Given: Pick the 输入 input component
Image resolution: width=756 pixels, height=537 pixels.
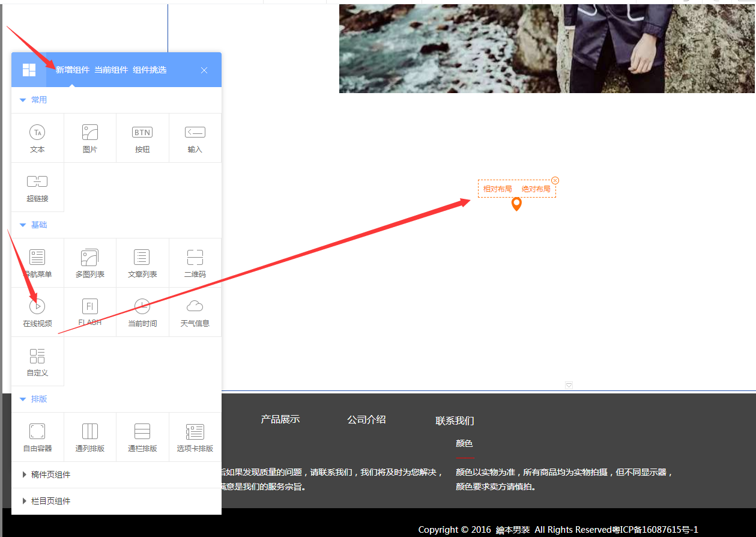Looking at the screenshot, I should point(195,133).
